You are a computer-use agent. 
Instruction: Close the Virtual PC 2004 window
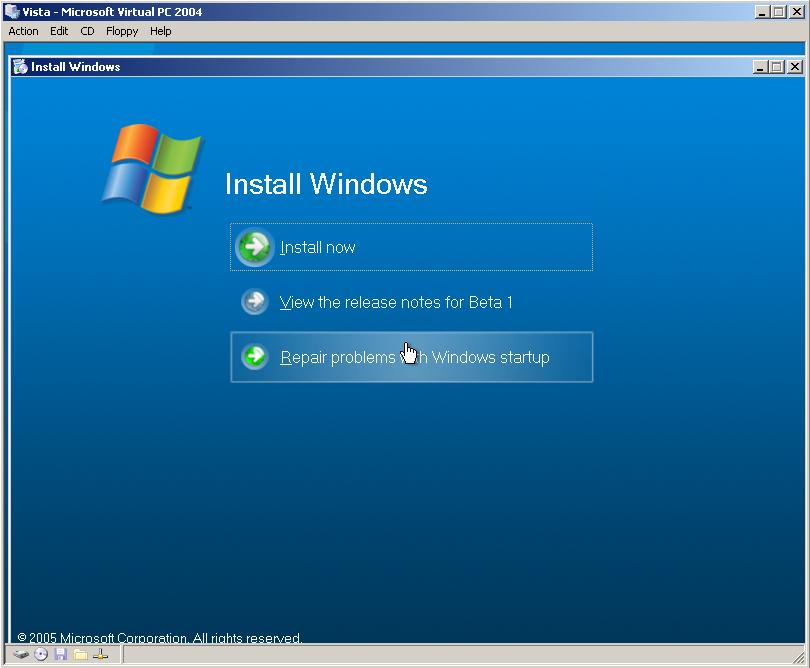797,11
